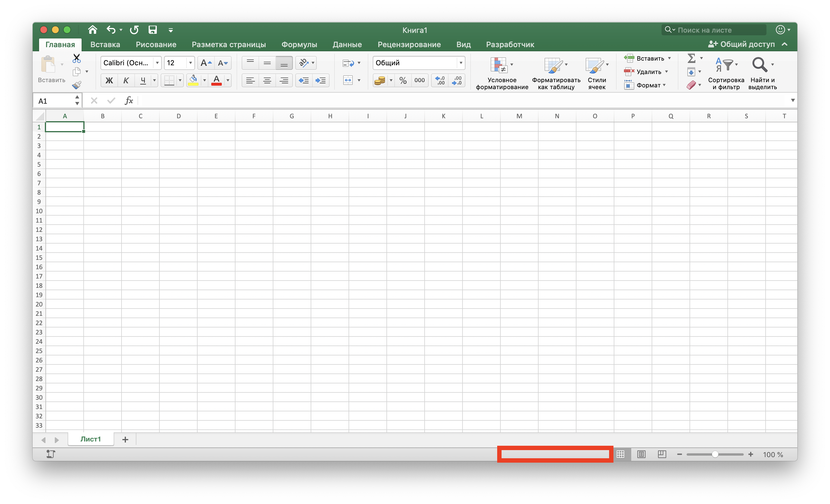
Task: Save the workbook with the floppy icon
Action: pos(153,30)
